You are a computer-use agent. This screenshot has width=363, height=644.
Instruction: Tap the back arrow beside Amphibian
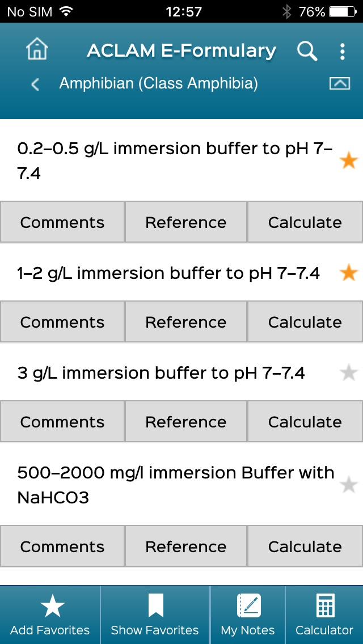pyautogui.click(x=35, y=84)
